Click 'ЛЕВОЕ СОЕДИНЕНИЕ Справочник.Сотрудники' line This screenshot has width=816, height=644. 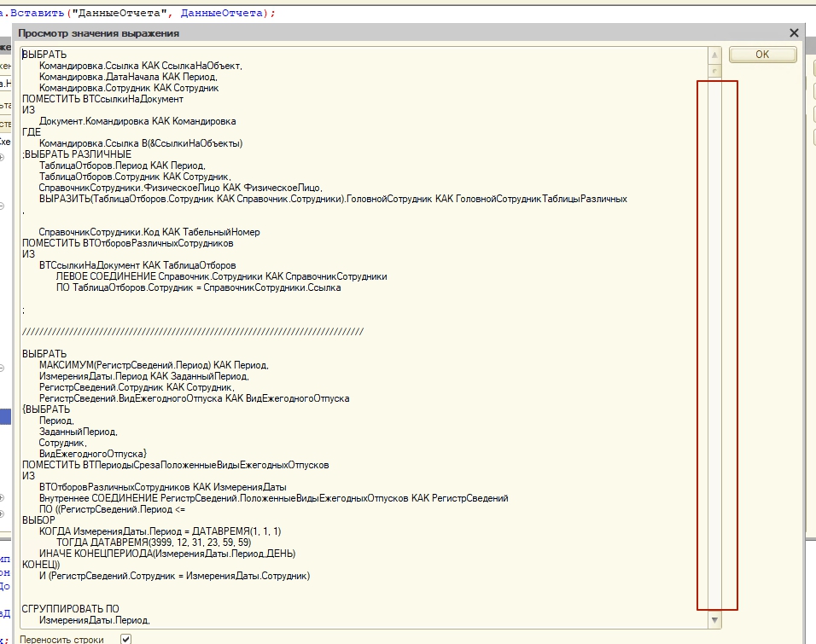[221, 276]
